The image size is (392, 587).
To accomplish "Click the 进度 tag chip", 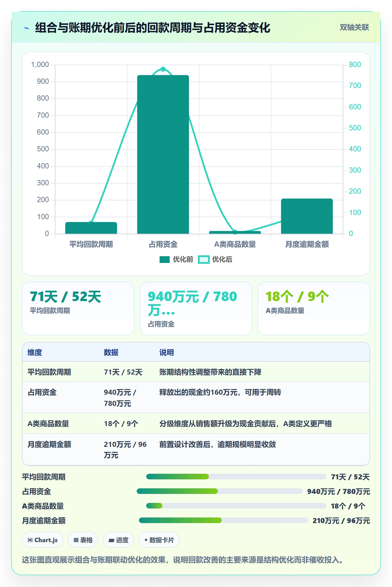I will (x=118, y=540).
